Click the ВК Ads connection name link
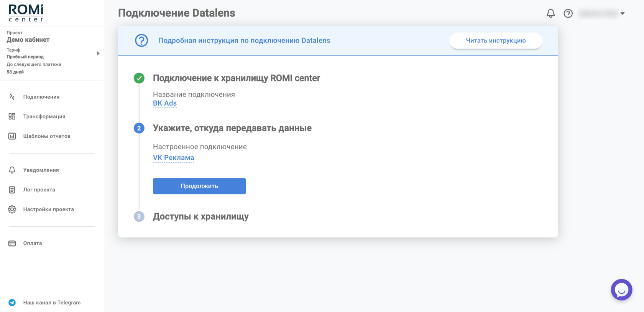The height and width of the screenshot is (312, 644). (x=165, y=103)
